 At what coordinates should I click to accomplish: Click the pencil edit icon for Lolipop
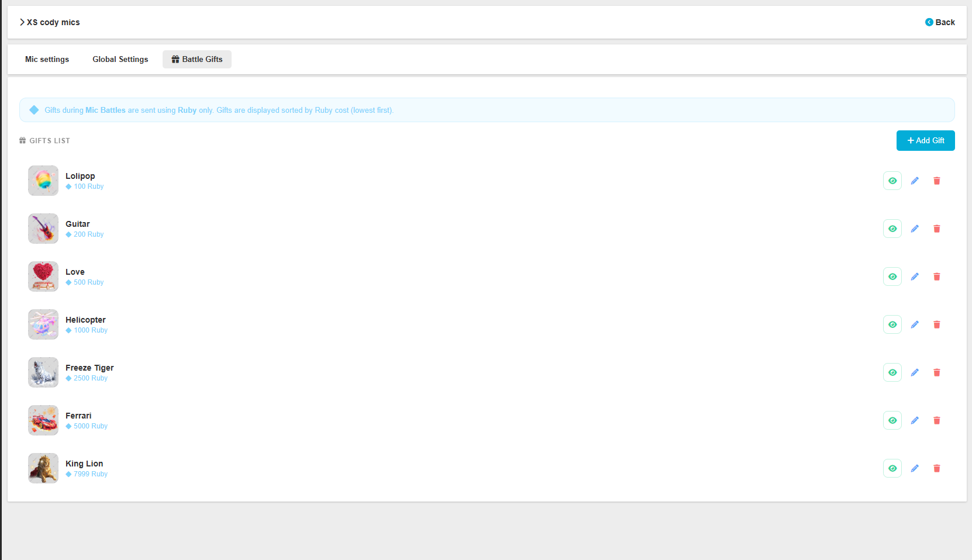point(915,181)
